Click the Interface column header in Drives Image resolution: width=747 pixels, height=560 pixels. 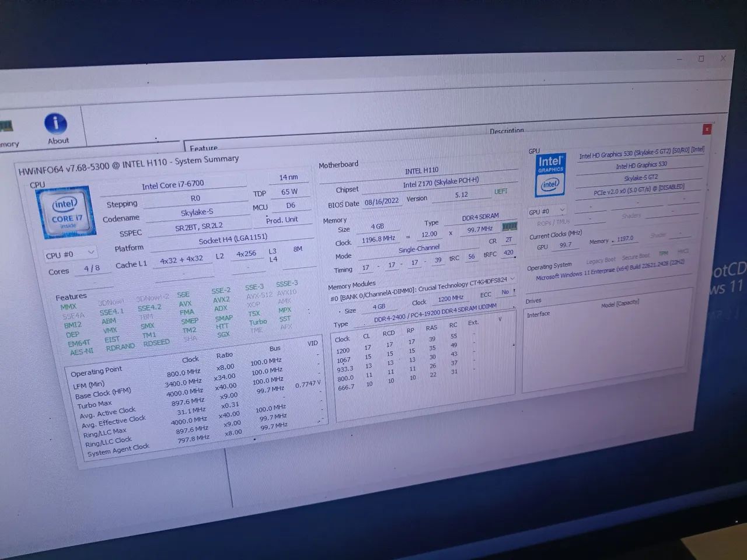point(538,314)
